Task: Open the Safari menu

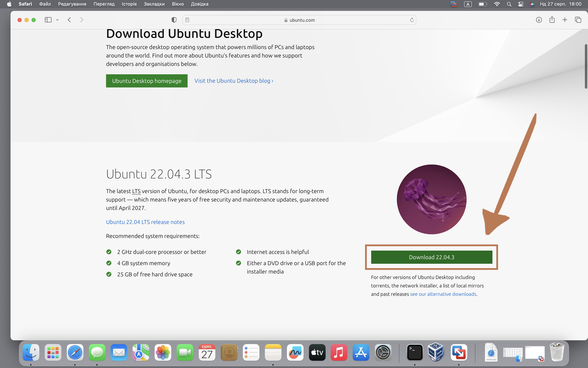Action: pyautogui.click(x=25, y=4)
